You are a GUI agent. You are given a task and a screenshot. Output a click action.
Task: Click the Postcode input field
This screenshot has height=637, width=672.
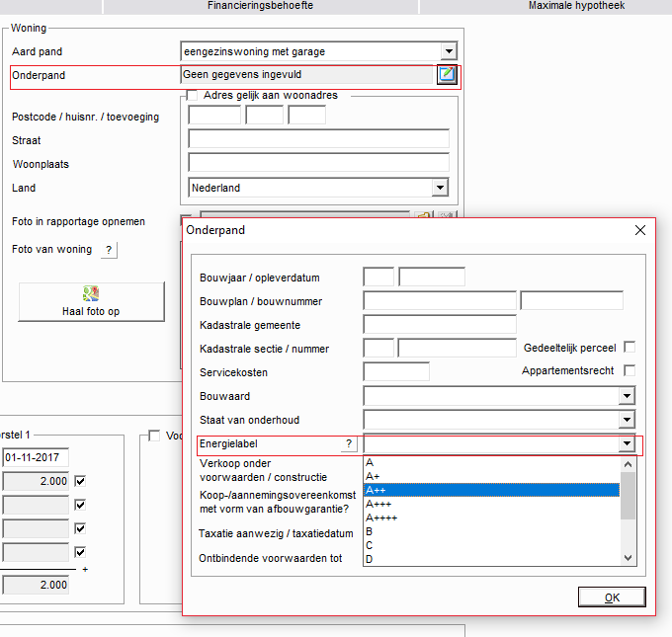click(214, 115)
